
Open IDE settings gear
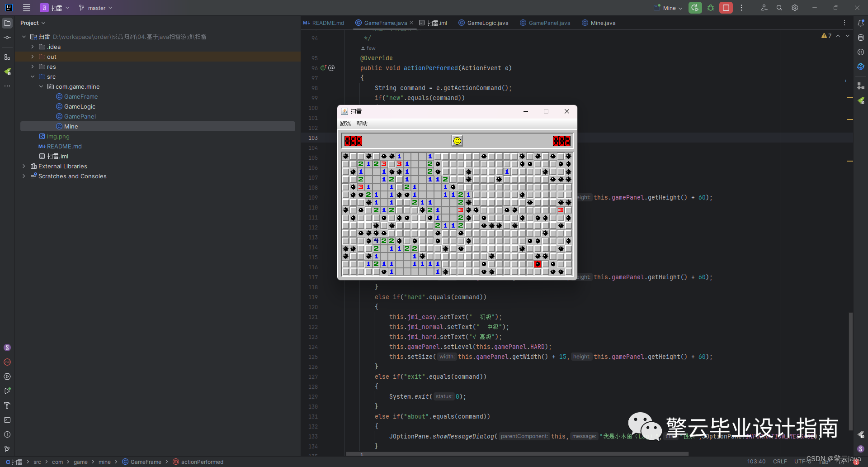click(x=795, y=8)
